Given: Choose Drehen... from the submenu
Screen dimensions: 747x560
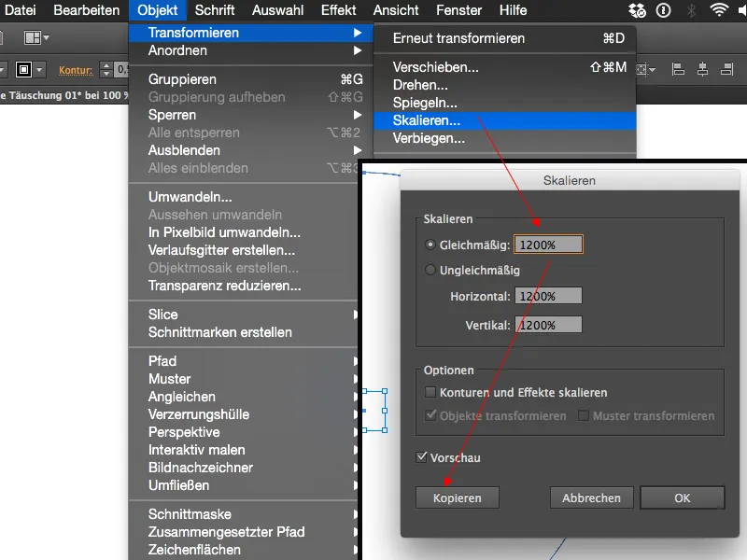Looking at the screenshot, I should click(x=505, y=85).
